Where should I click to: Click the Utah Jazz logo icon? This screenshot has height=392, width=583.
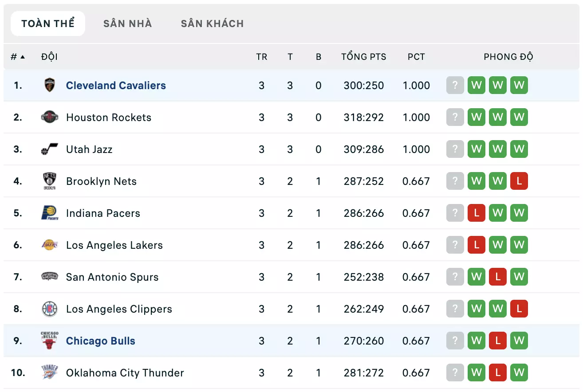pos(49,149)
